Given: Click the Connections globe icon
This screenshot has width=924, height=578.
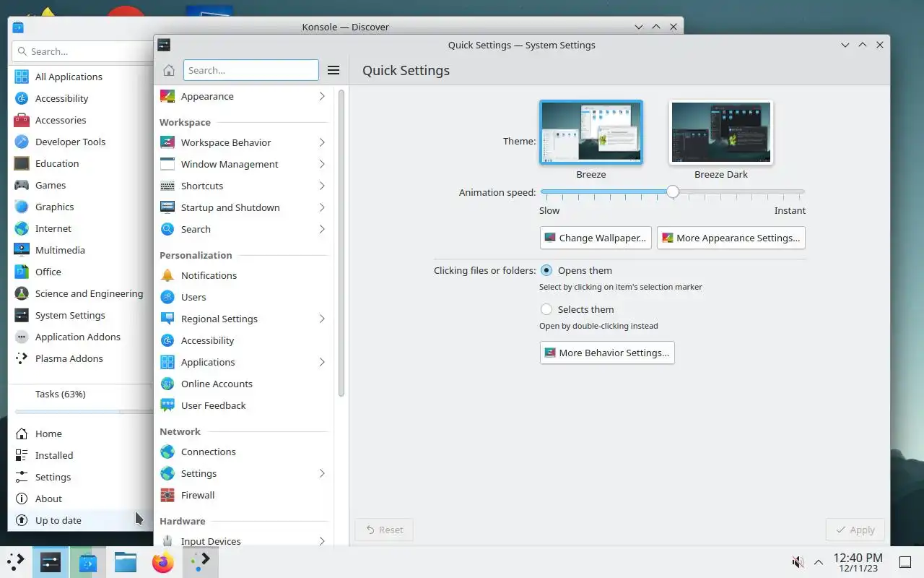Looking at the screenshot, I should coord(167,452).
